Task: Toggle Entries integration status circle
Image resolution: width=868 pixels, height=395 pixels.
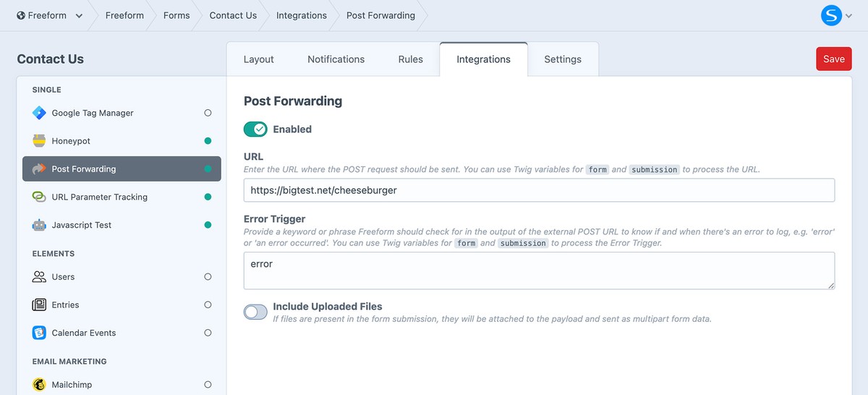Action: click(208, 305)
